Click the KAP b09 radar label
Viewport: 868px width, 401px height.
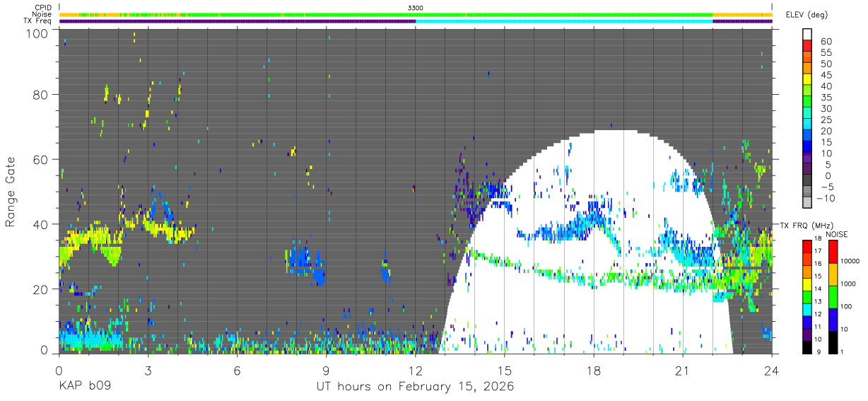point(84,387)
